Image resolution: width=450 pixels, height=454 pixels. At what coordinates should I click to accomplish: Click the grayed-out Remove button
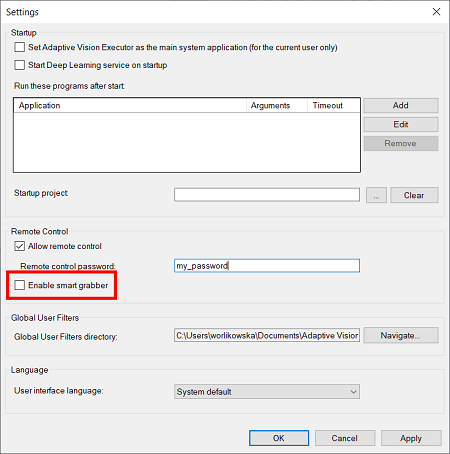pos(401,143)
